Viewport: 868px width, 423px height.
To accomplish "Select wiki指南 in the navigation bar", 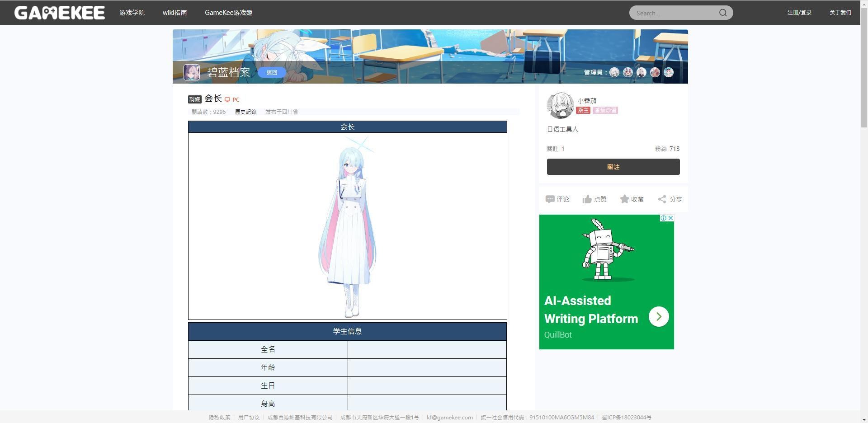I will pyautogui.click(x=174, y=13).
